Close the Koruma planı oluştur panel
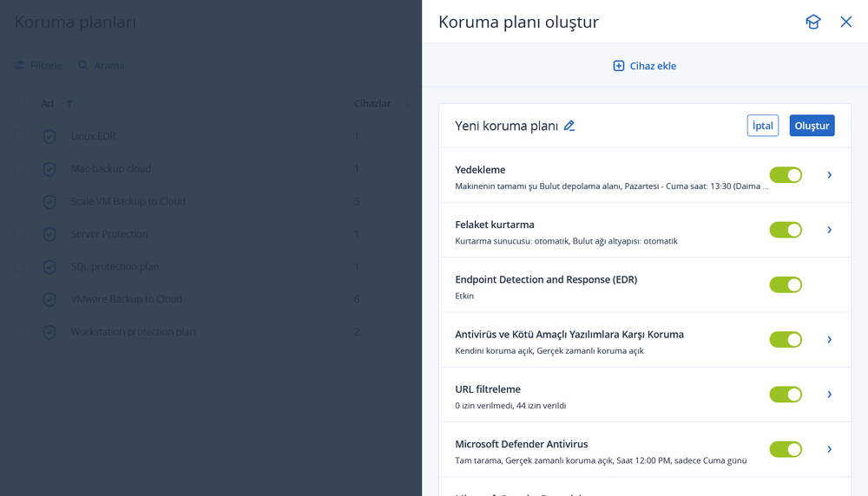The height and width of the screenshot is (496, 868). (x=845, y=22)
